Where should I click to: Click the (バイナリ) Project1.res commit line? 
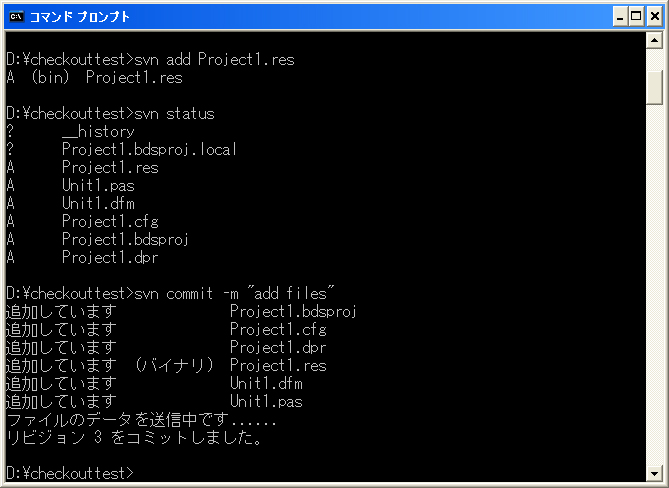[166, 366]
